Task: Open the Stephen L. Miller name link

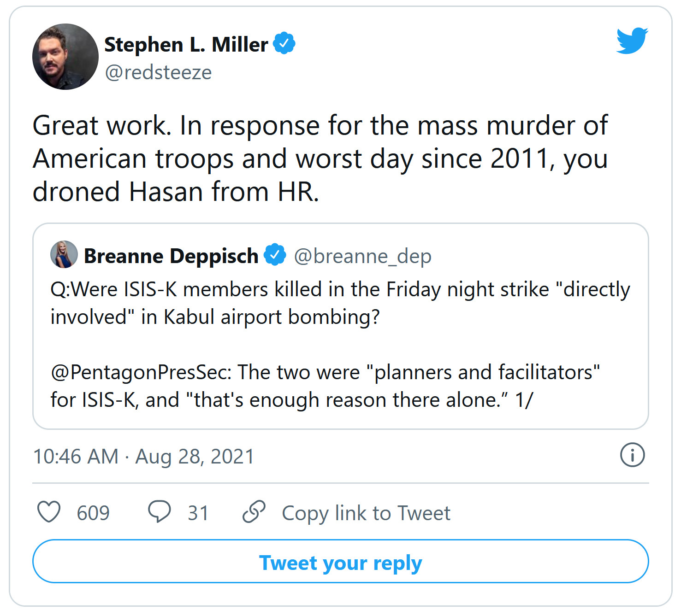Action: click(x=186, y=45)
